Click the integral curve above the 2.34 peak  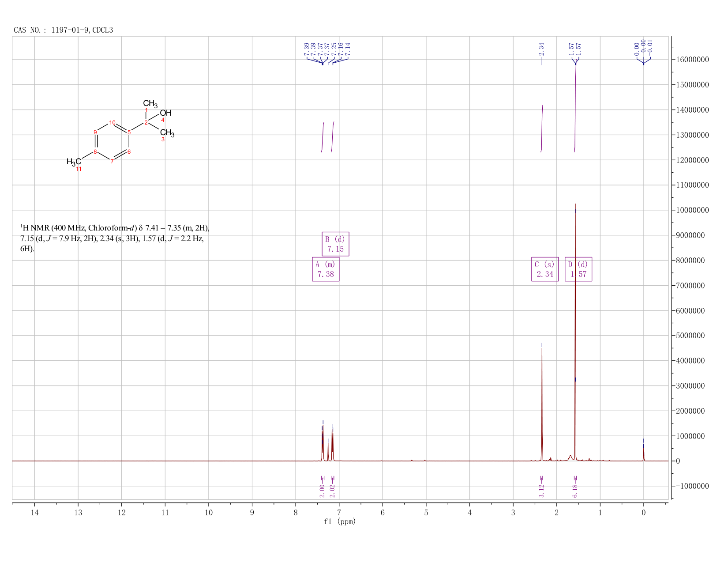point(542,128)
